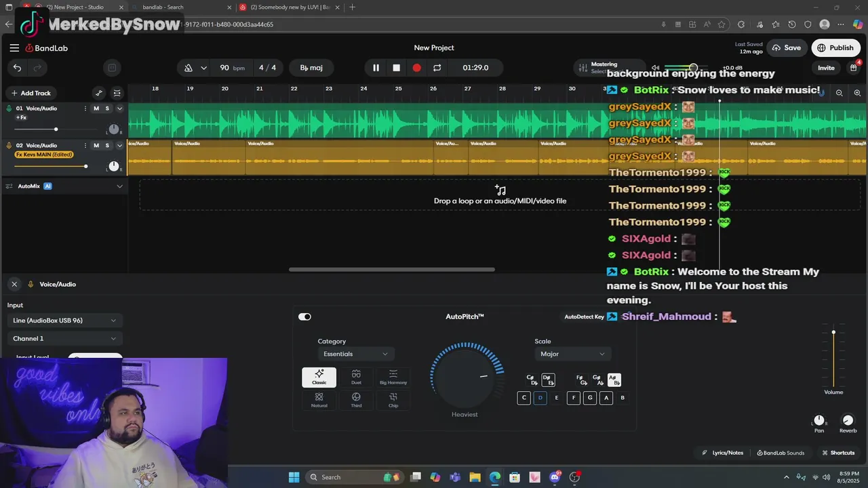Open the automation curve tool icon
The width and height of the screenshot is (868, 488).
click(99, 93)
